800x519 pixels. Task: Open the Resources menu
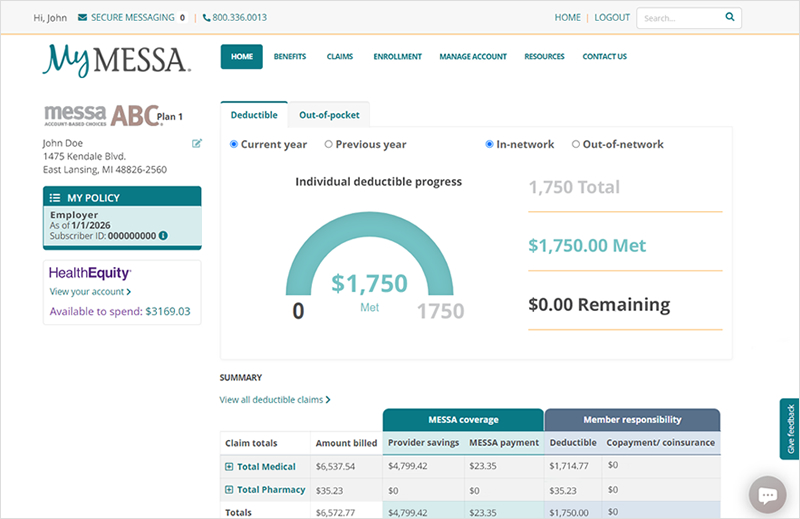544,57
